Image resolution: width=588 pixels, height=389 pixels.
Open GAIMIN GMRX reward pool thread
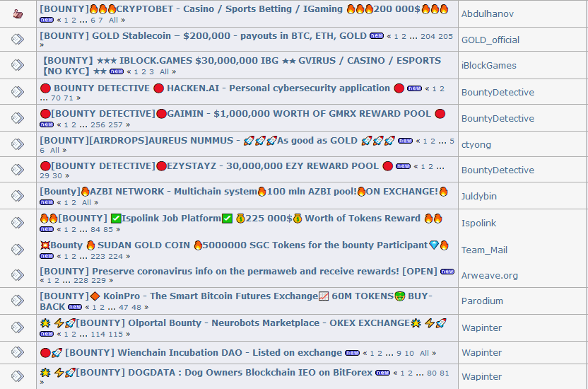click(242, 114)
